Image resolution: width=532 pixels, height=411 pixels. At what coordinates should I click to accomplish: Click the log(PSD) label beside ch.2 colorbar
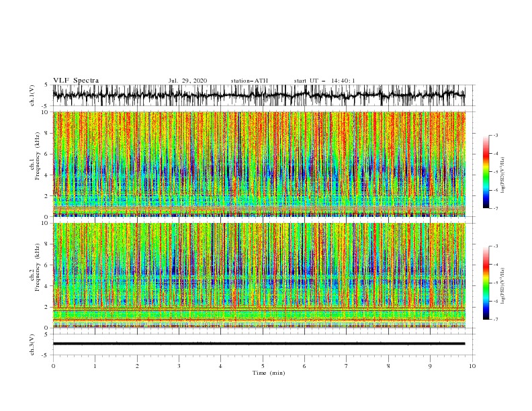[502, 285]
